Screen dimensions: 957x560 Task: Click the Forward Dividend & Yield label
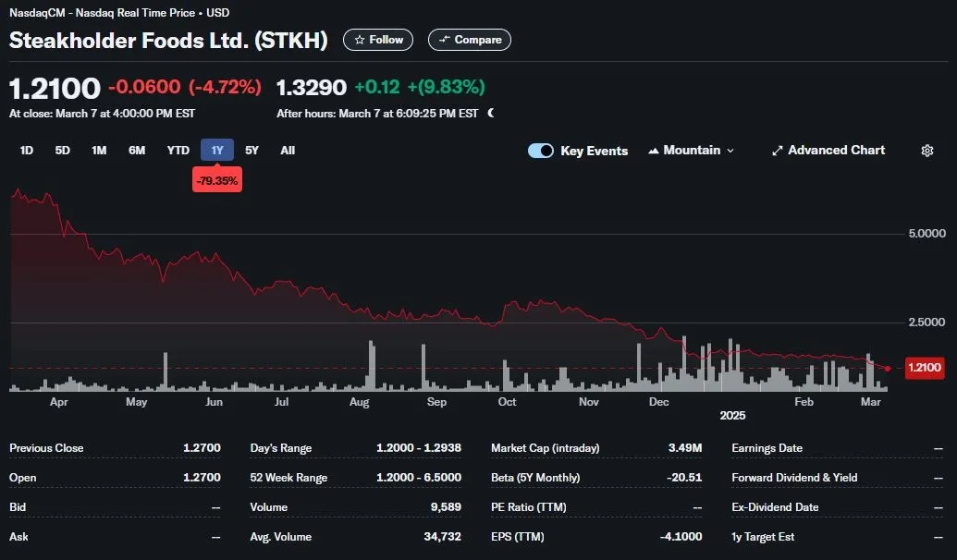(794, 478)
